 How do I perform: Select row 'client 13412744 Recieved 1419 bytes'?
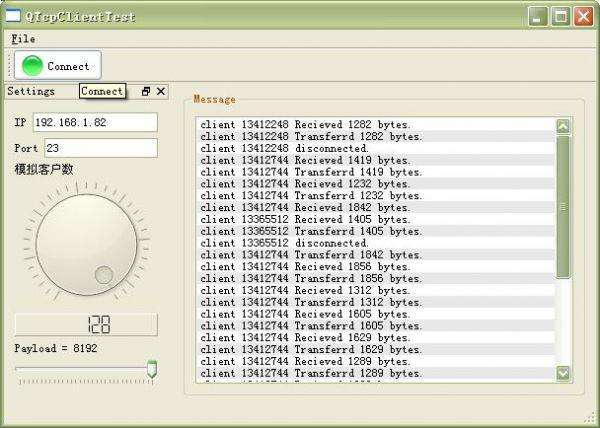pyautogui.click(x=375, y=160)
